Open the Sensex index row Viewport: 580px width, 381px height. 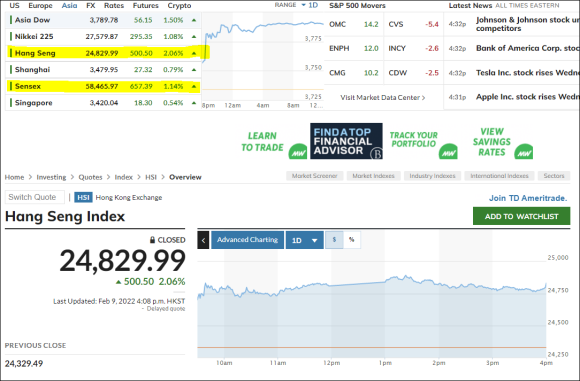[103, 86]
